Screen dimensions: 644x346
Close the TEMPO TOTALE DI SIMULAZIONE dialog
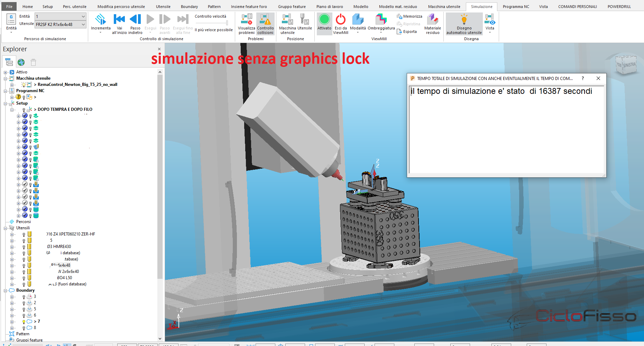tap(598, 78)
